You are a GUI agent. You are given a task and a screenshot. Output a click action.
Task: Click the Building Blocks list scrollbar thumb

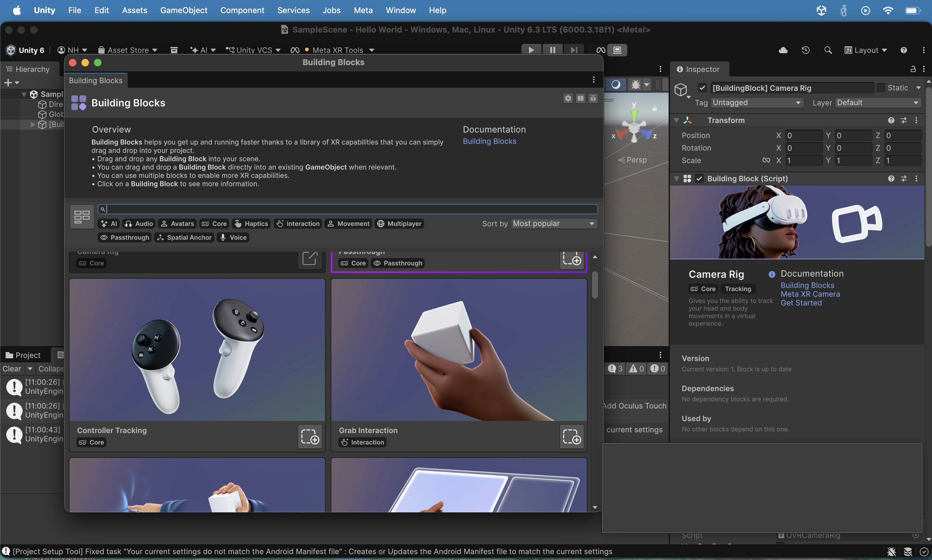pyautogui.click(x=595, y=285)
